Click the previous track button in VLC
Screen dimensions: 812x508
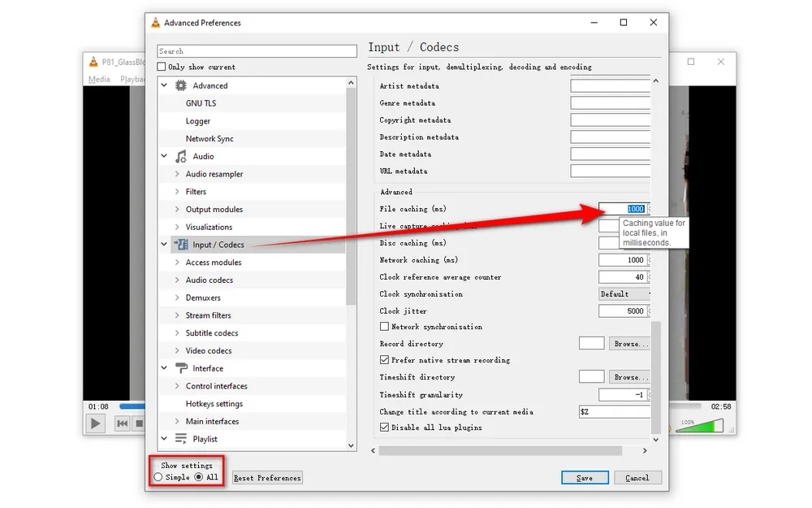(122, 423)
